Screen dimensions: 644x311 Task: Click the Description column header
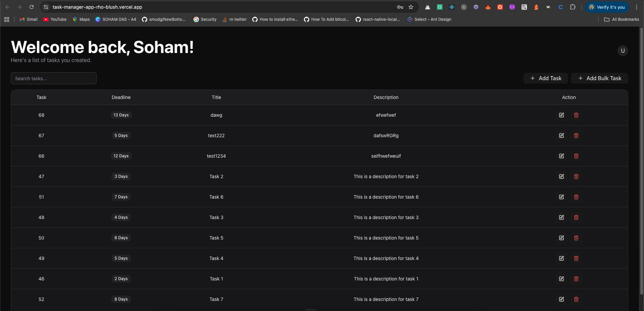tap(386, 97)
